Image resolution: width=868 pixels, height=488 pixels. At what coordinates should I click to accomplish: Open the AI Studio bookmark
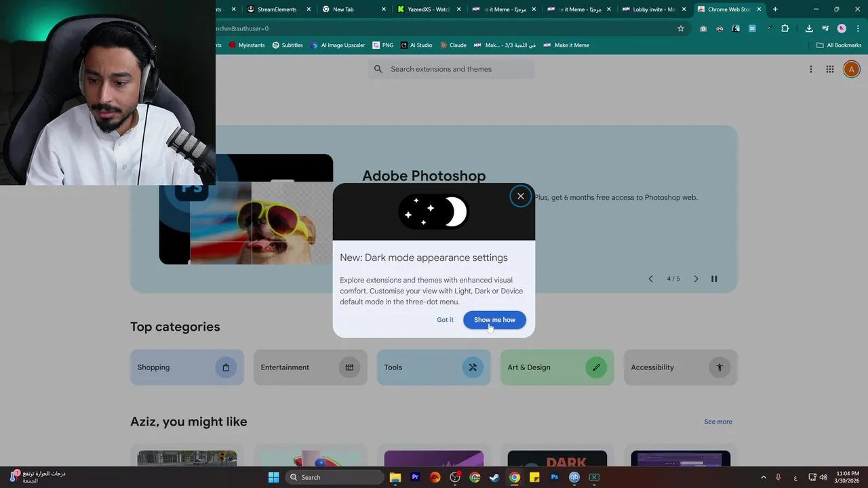coord(416,45)
